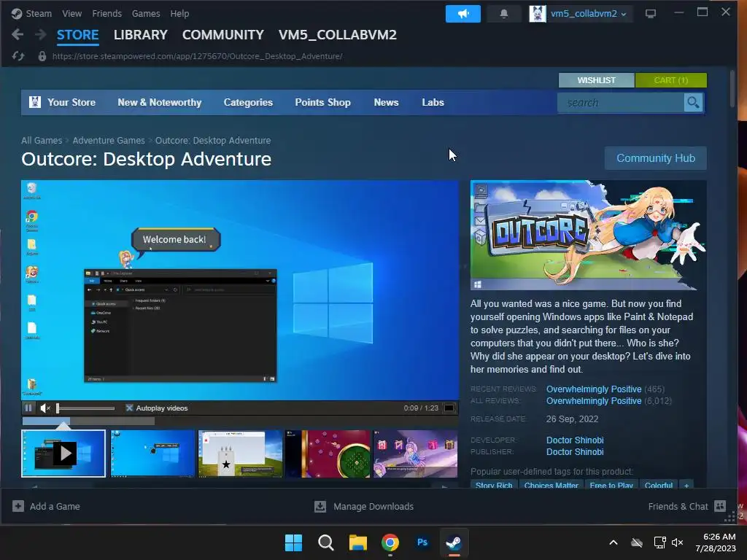Click the taskbar clock showing 6:26 AM

[x=716, y=542]
